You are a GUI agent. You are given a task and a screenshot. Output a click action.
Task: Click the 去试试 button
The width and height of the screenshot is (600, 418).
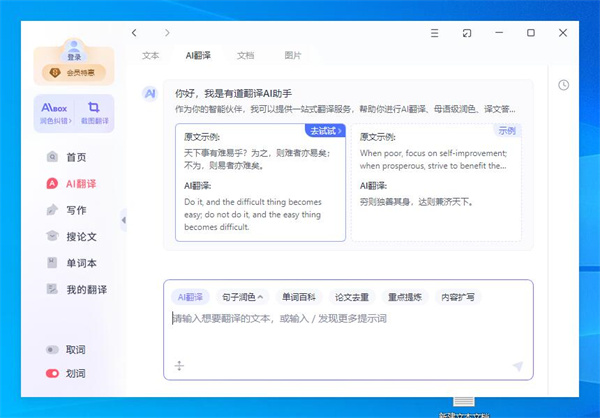324,131
